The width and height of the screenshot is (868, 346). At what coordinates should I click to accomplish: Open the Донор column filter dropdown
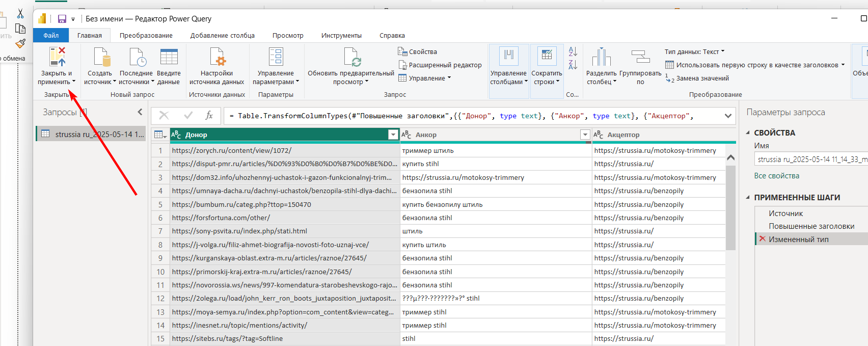click(x=393, y=135)
